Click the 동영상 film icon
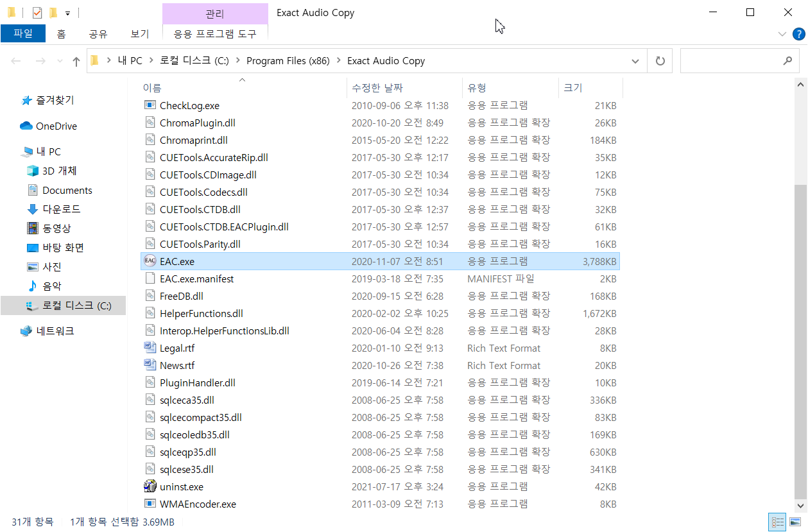The width and height of the screenshot is (808, 532). tap(33, 228)
